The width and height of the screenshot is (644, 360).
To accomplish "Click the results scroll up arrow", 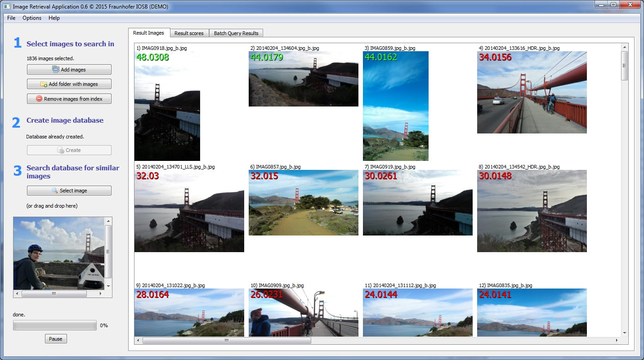I will 624,46.
